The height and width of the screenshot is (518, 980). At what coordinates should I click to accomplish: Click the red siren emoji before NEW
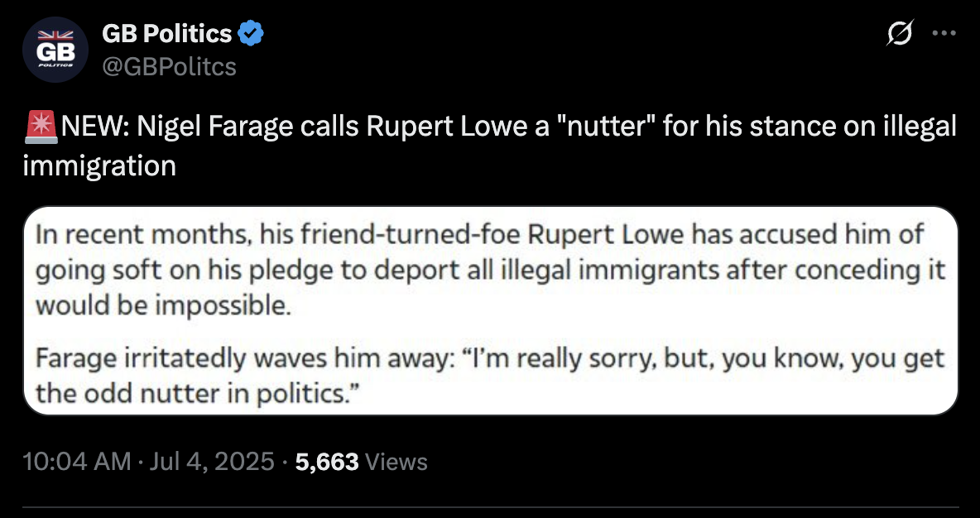point(40,127)
